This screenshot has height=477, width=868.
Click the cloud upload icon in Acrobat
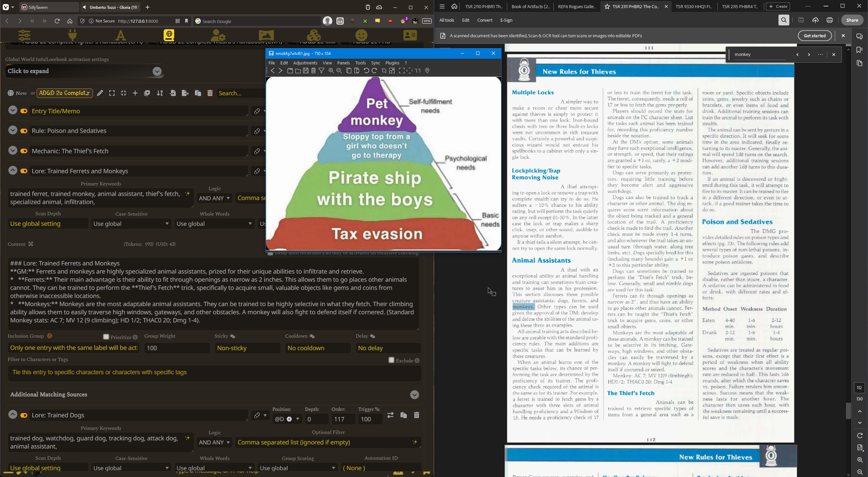click(x=815, y=20)
